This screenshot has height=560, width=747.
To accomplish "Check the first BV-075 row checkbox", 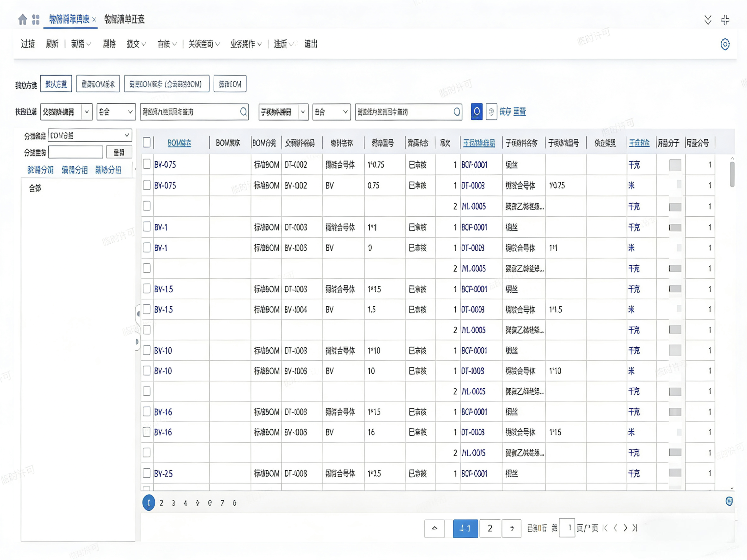I will (147, 164).
